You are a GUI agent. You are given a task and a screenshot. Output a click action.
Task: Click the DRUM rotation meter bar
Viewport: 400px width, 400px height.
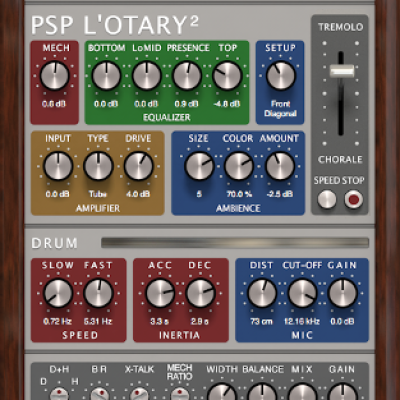click(235, 243)
